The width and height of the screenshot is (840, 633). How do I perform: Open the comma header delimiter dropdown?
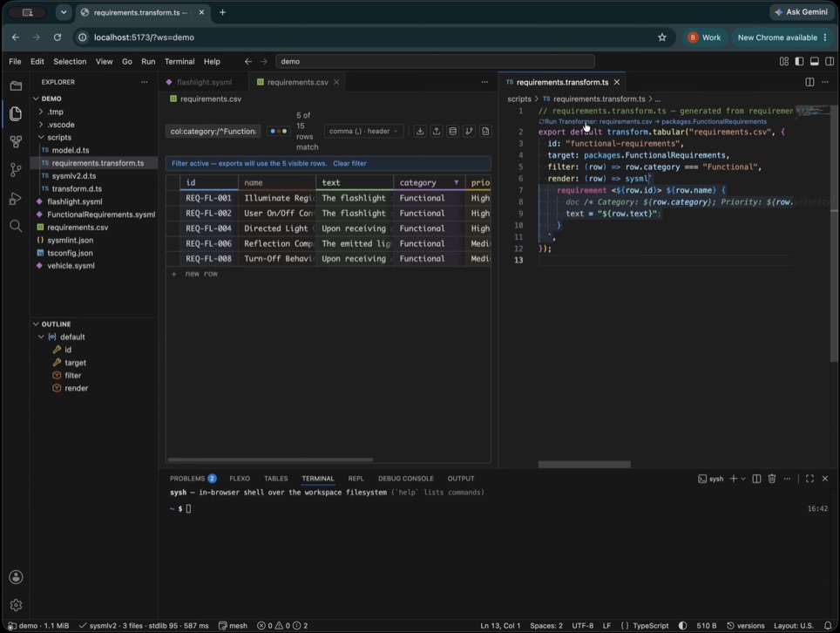pos(363,132)
